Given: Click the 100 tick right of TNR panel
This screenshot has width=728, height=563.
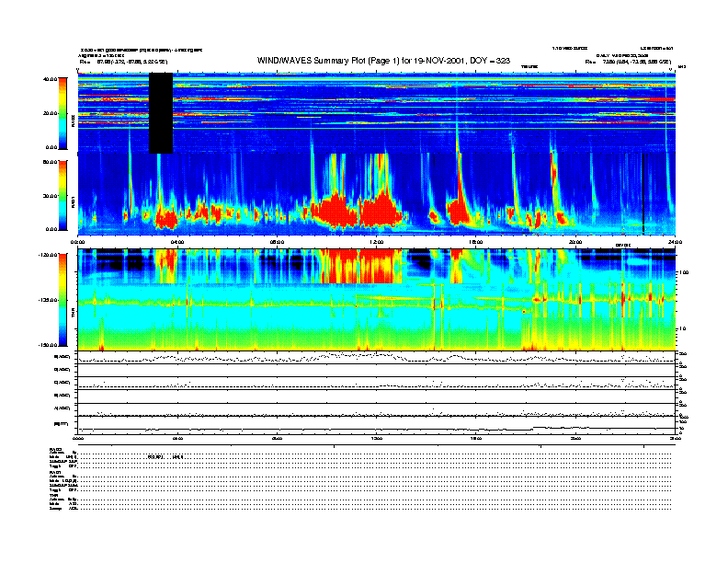Looking at the screenshot, I should click(x=685, y=272).
